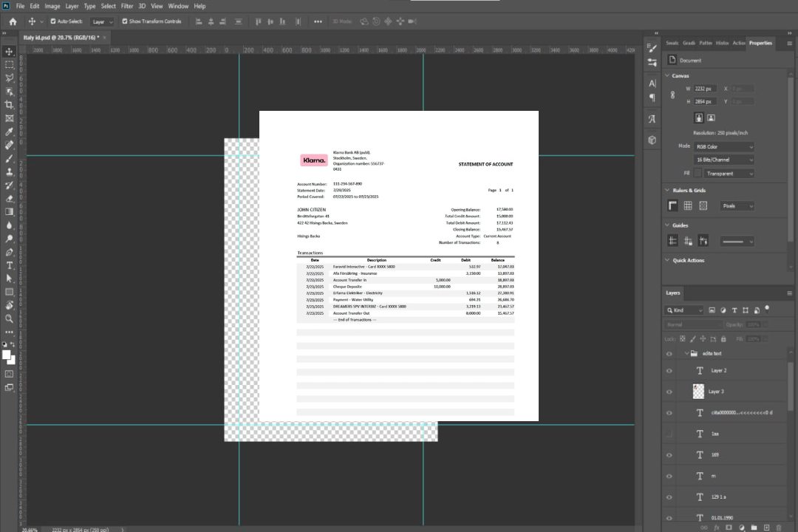The image size is (798, 532).
Task: Toggle the grid button in Rulers & Grids
Action: click(x=688, y=205)
